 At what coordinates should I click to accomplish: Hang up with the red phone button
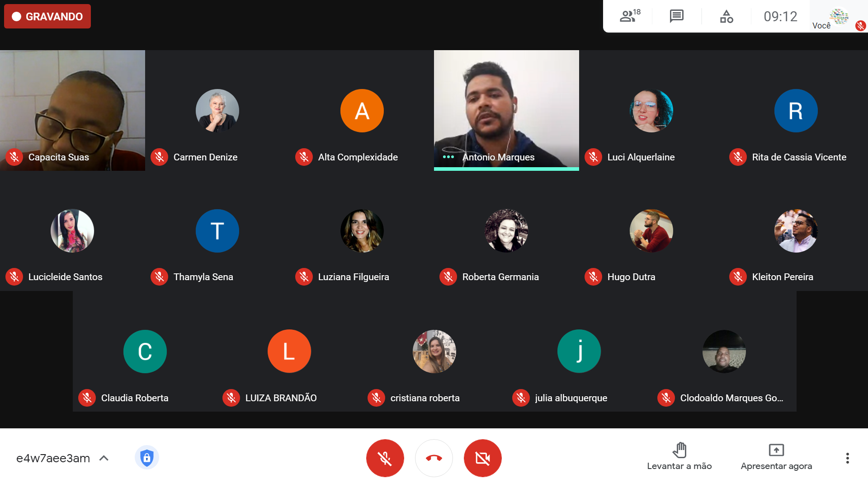pyautogui.click(x=434, y=458)
